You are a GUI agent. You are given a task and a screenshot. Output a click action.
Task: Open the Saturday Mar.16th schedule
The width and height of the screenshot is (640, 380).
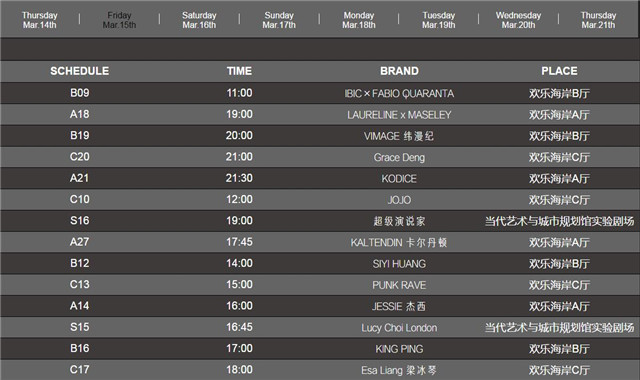[x=199, y=20]
